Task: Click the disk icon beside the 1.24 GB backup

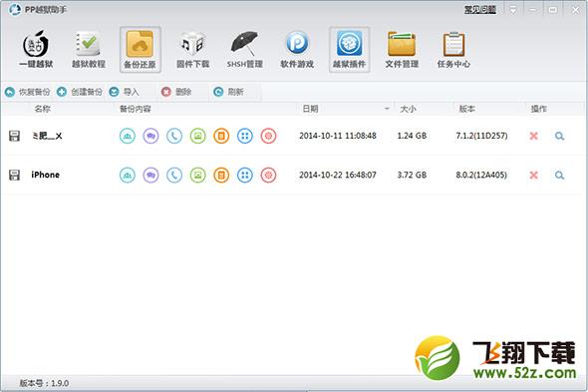Action: (14, 136)
